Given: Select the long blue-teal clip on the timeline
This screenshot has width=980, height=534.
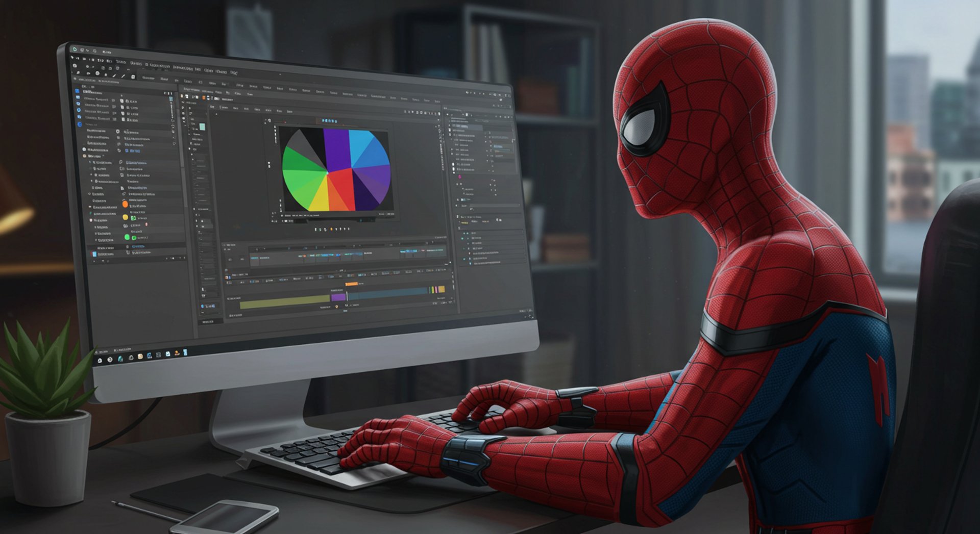Looking at the screenshot, I should pyautogui.click(x=388, y=294).
